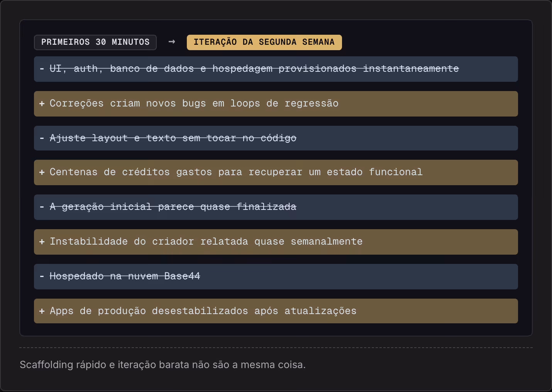Select the ITERAÇÃO DA SEGUNDA SEMANA tab
The height and width of the screenshot is (392, 552).
tap(264, 42)
